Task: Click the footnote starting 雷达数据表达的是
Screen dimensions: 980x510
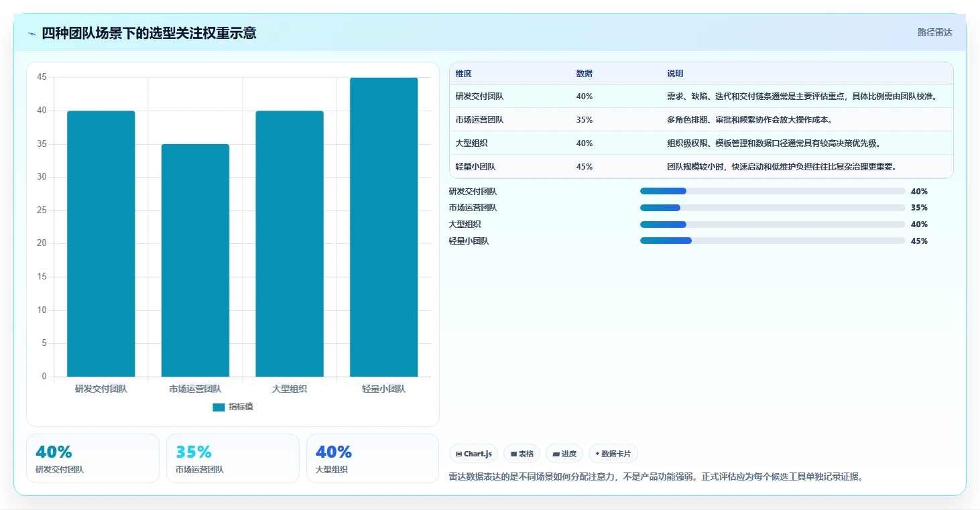Action: tap(656, 477)
